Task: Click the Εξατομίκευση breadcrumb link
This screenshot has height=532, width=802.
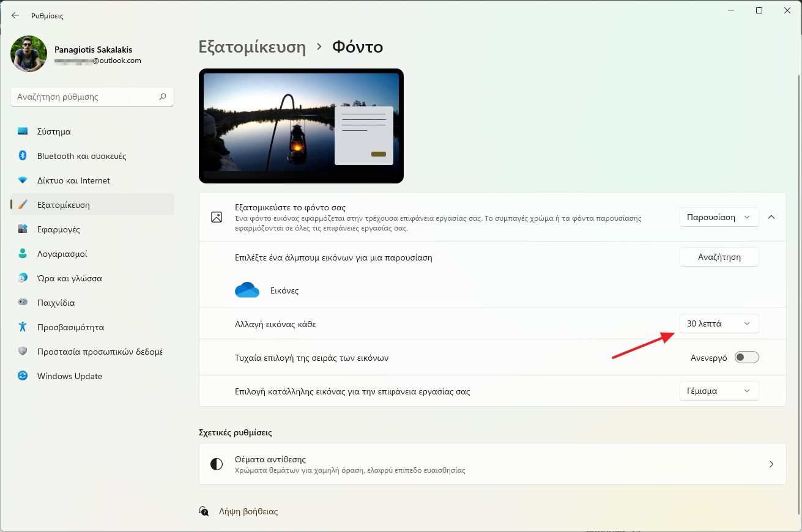Action: click(252, 47)
